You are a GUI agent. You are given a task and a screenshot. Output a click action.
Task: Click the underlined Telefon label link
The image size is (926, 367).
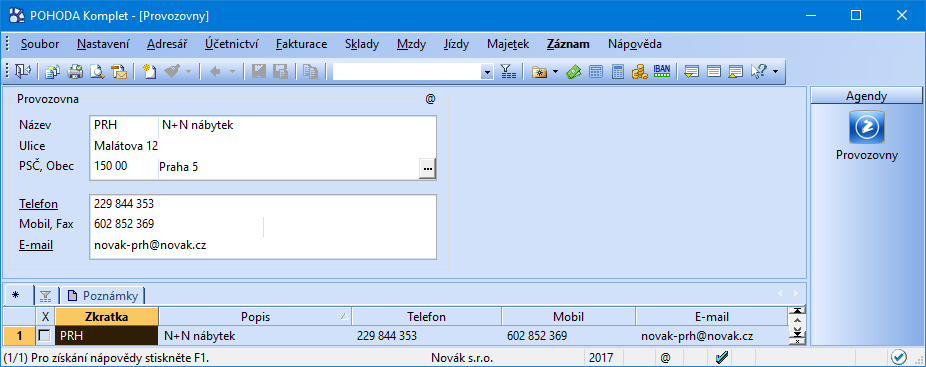[x=38, y=204]
